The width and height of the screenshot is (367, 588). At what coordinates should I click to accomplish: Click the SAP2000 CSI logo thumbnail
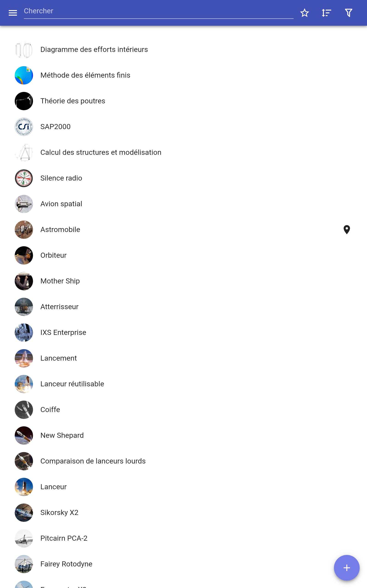pyautogui.click(x=24, y=127)
